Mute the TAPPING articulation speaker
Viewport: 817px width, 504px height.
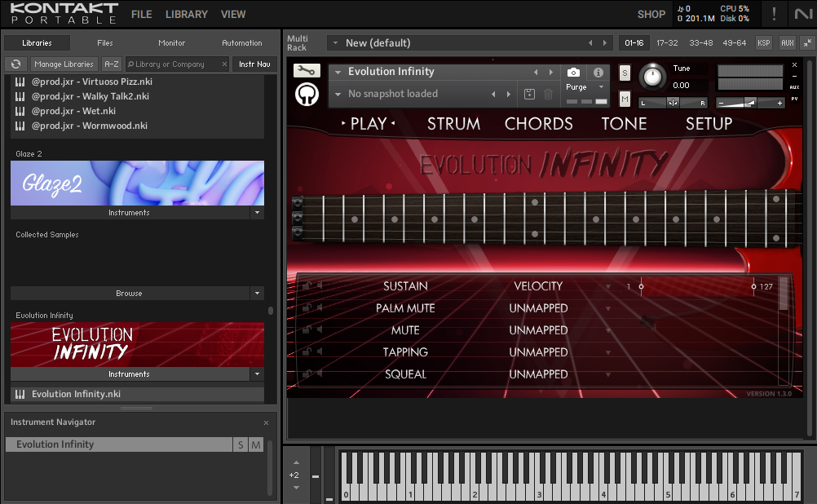(320, 351)
